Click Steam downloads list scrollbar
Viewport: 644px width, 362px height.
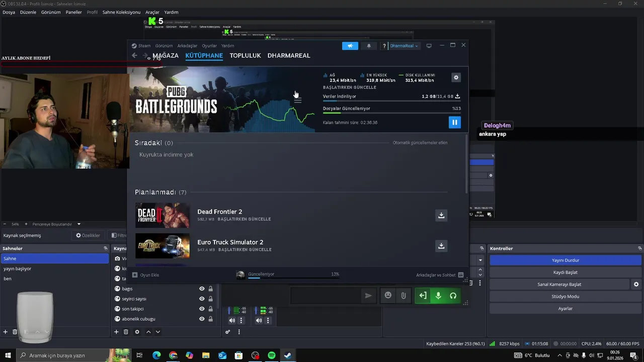point(466,163)
